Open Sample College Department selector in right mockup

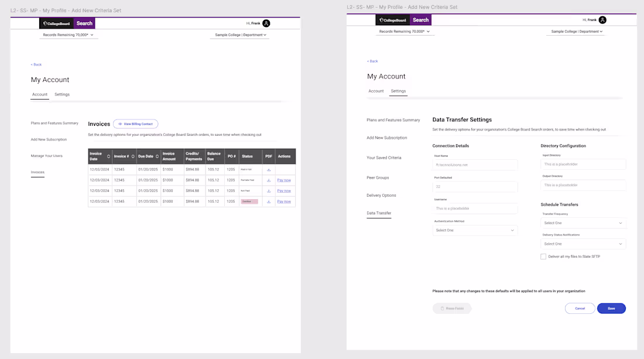pyautogui.click(x=577, y=31)
